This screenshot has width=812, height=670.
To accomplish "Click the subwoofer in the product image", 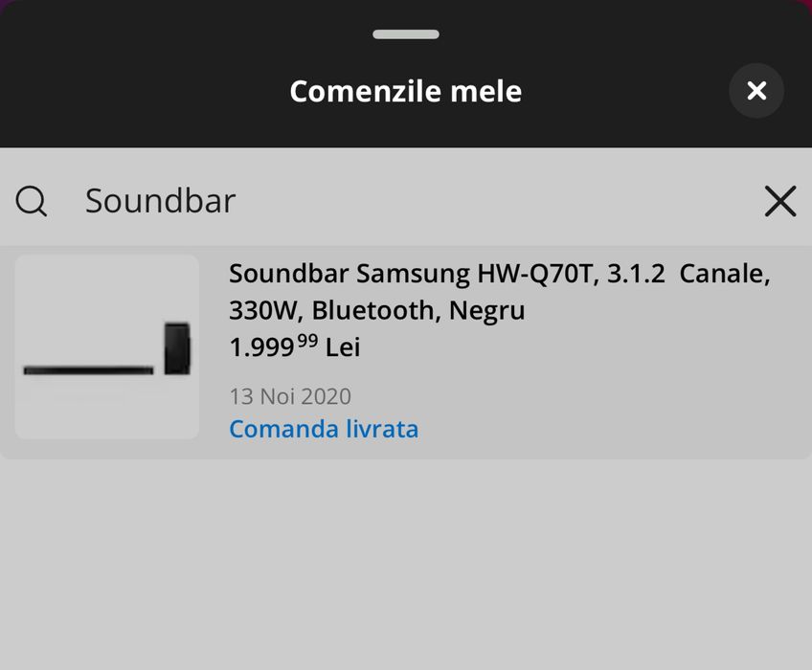I will (176, 348).
